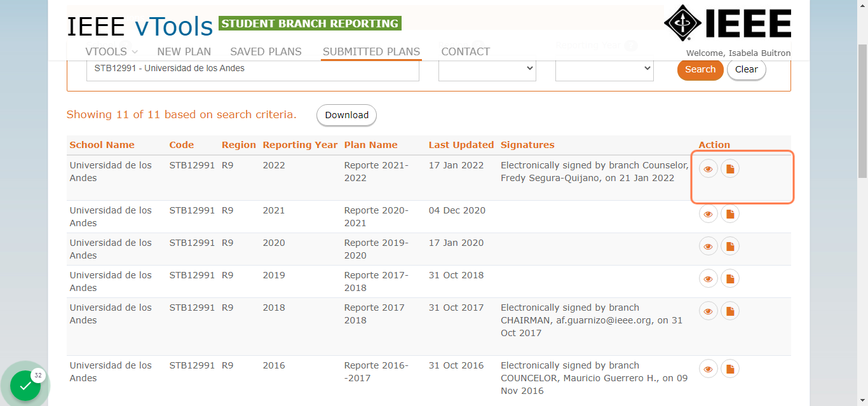Open document icon for Reporte 2016--2017
Image resolution: width=868 pixels, height=406 pixels.
(730, 369)
